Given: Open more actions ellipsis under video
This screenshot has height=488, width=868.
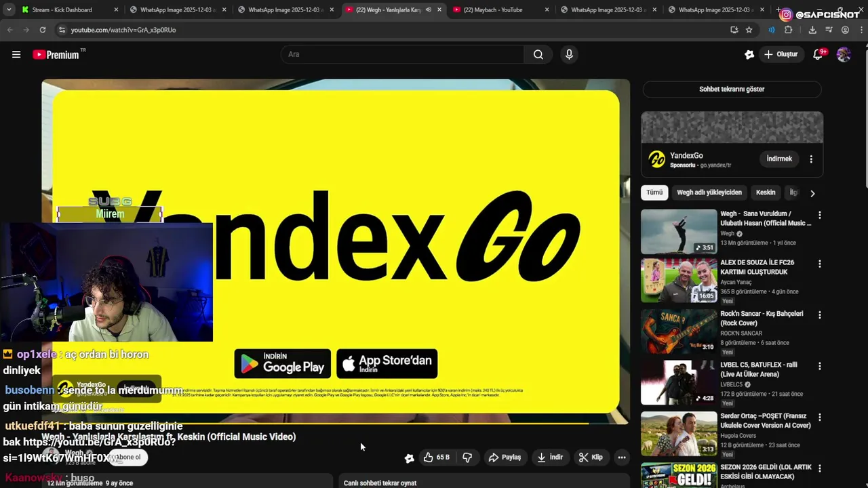Looking at the screenshot, I should tap(621, 457).
